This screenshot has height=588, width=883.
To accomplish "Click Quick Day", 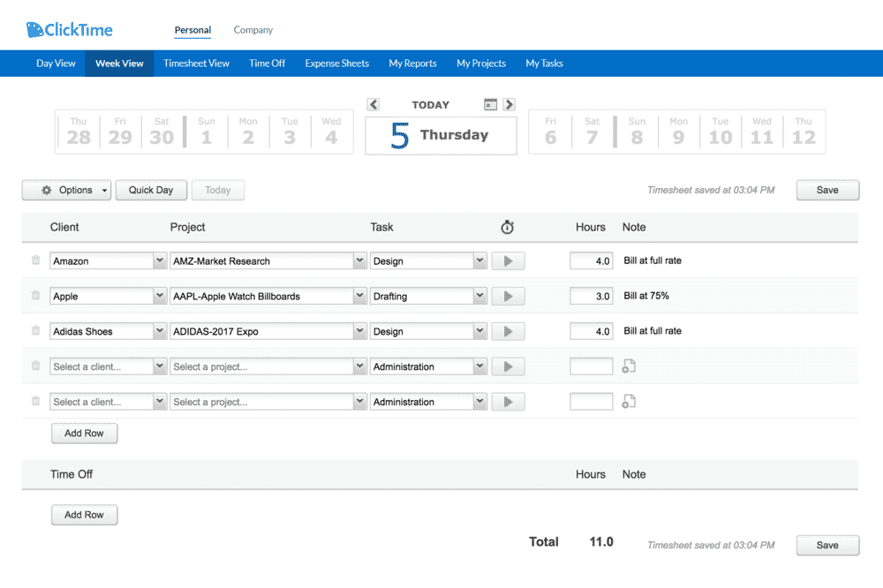I will click(x=150, y=189).
